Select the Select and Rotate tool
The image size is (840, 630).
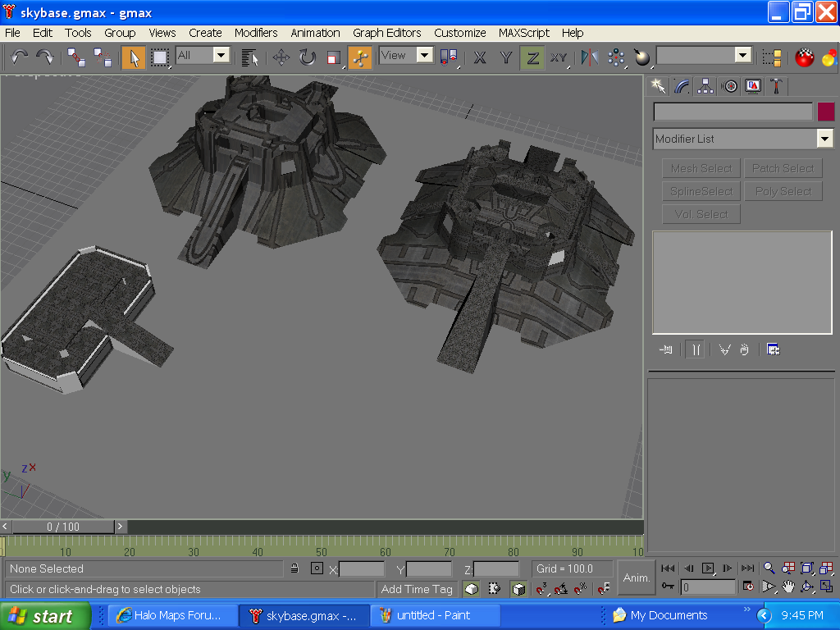305,57
